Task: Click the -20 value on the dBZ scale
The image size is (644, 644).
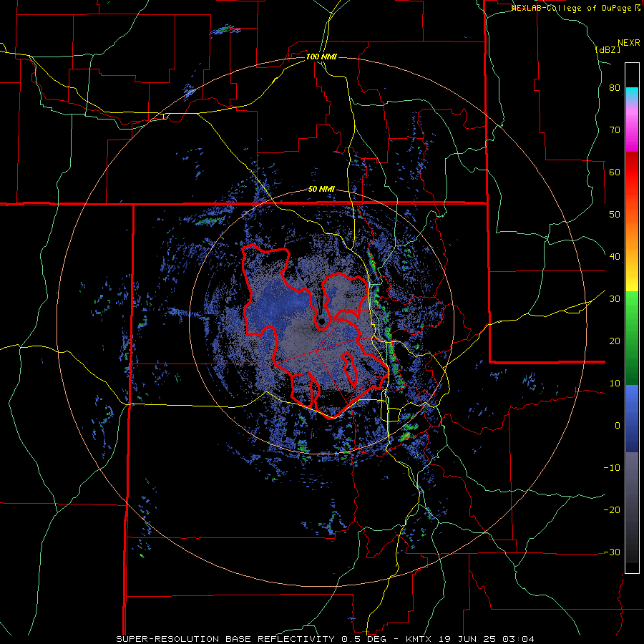Action: [612, 509]
